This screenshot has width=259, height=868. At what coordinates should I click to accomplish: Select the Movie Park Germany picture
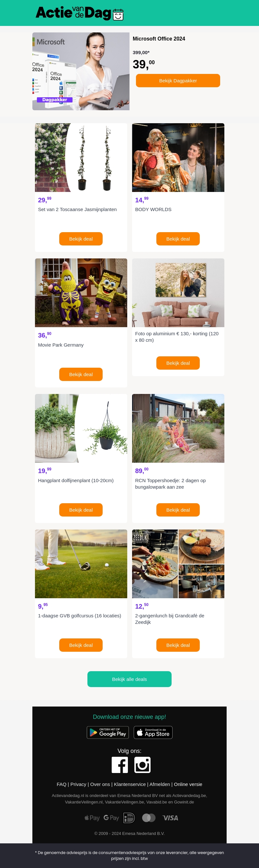click(81, 292)
